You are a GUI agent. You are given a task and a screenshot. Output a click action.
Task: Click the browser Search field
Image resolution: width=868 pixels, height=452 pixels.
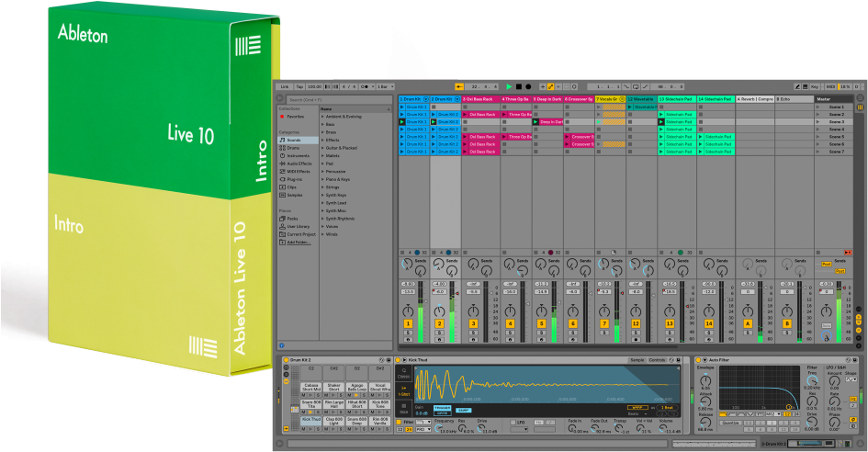point(340,100)
